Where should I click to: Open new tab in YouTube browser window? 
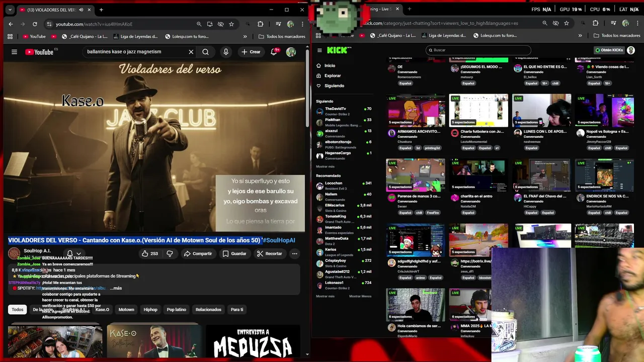[101, 10]
